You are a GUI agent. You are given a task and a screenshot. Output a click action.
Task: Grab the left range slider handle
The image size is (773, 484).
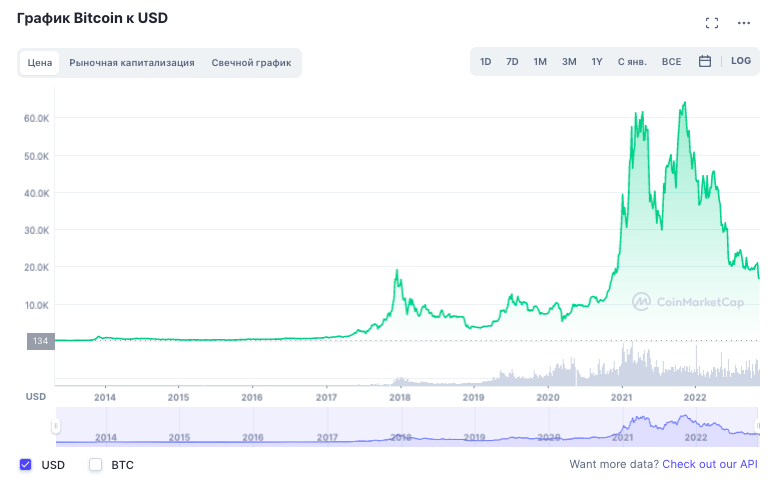(56, 426)
